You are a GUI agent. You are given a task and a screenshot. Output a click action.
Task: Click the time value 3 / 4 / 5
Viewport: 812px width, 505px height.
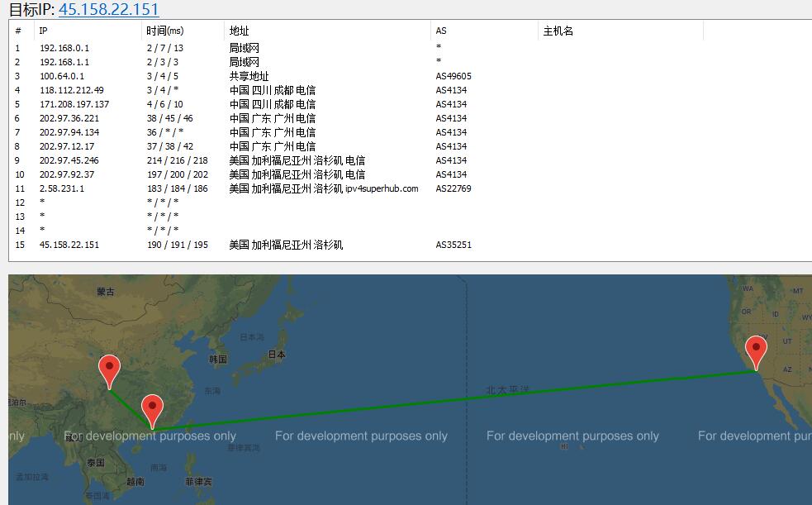coord(162,75)
